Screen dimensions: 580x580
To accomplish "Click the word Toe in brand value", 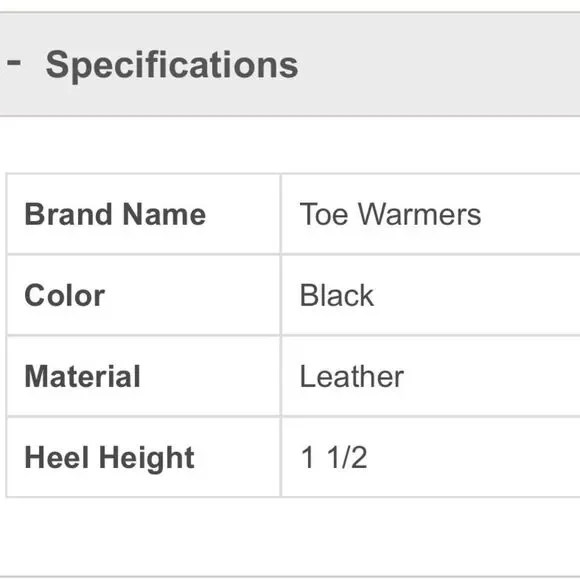I will tap(324, 214).
